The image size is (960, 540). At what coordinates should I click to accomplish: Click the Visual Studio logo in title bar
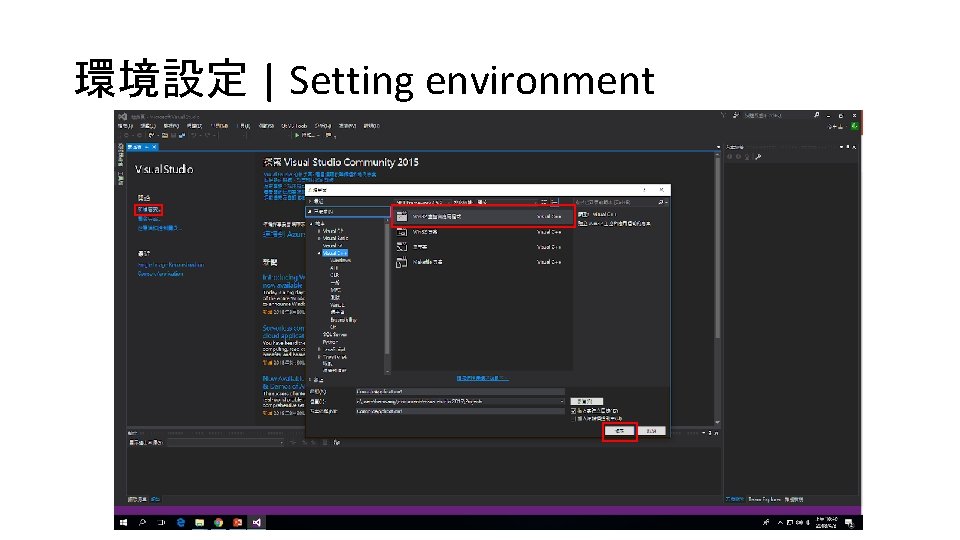pyautogui.click(x=122, y=116)
